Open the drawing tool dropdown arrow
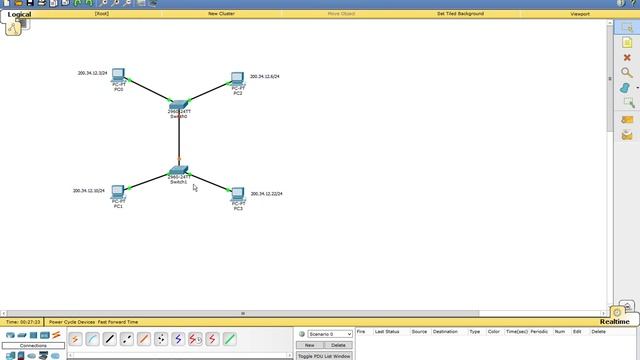The width and height of the screenshot is (640, 360). [x=637, y=88]
